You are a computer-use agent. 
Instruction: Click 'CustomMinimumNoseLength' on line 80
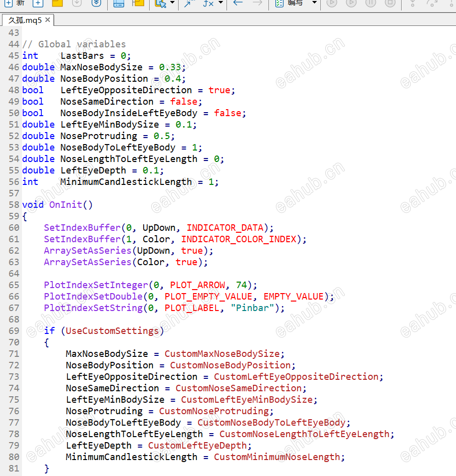277,457
